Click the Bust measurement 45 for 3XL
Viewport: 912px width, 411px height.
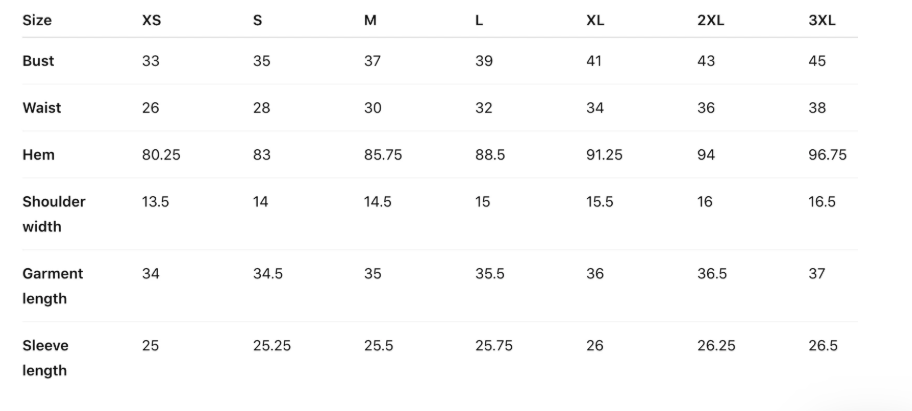click(x=817, y=61)
